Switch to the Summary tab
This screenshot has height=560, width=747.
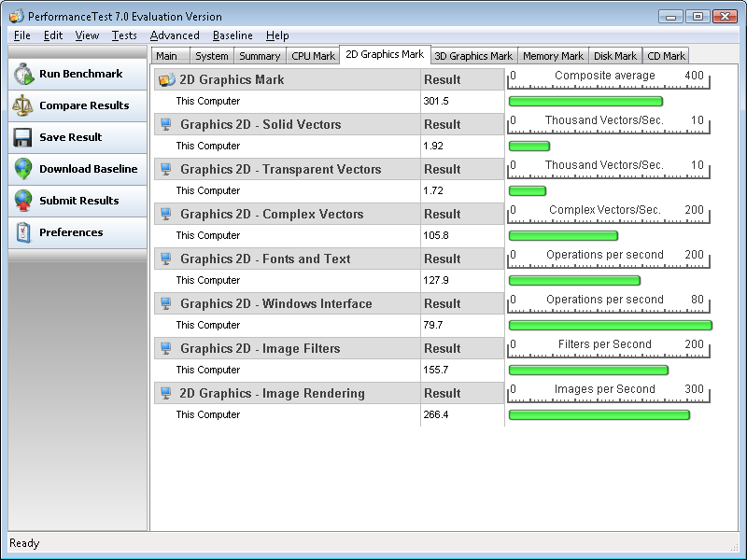[260, 56]
